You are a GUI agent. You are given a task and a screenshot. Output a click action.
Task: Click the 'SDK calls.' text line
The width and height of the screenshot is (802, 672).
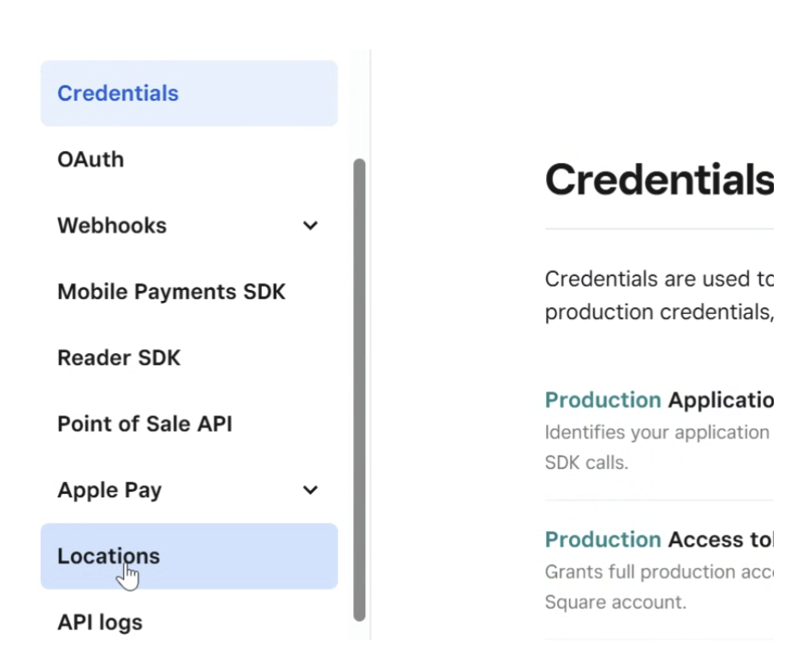tap(586, 464)
